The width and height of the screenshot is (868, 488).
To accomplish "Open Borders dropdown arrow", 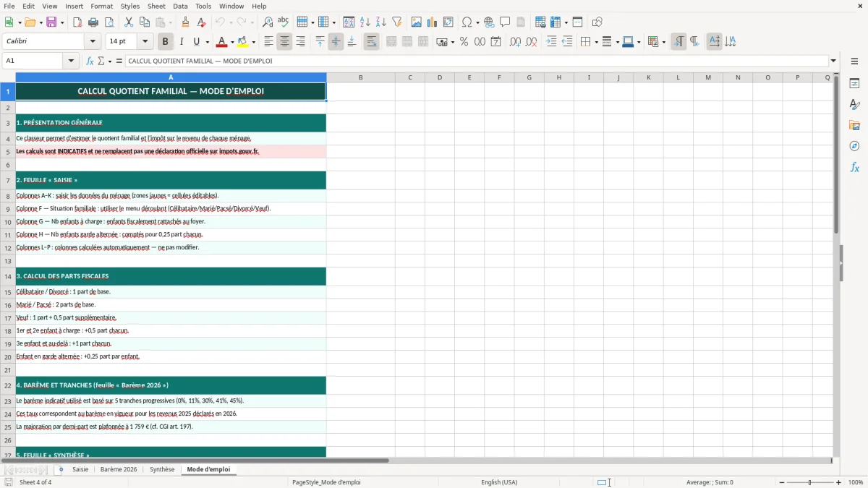I will point(595,42).
